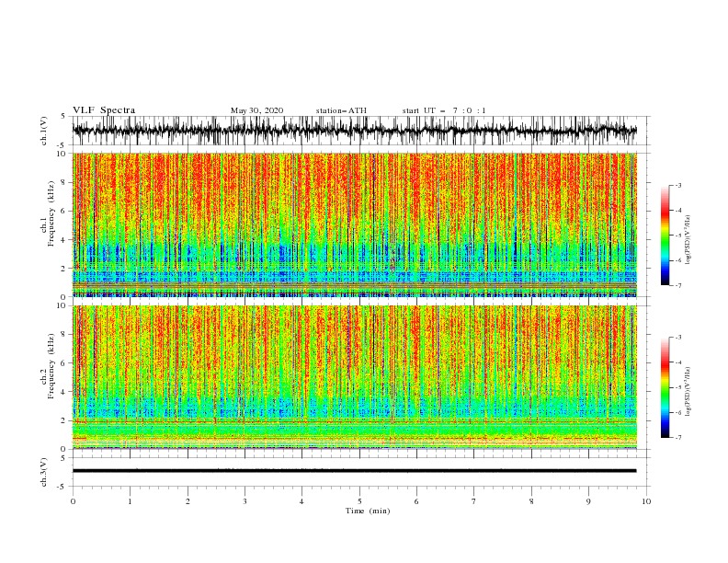Click the 'ch.3(V)' axis label
Image resolution: width=728 pixels, height=563 pixels.
coord(44,472)
